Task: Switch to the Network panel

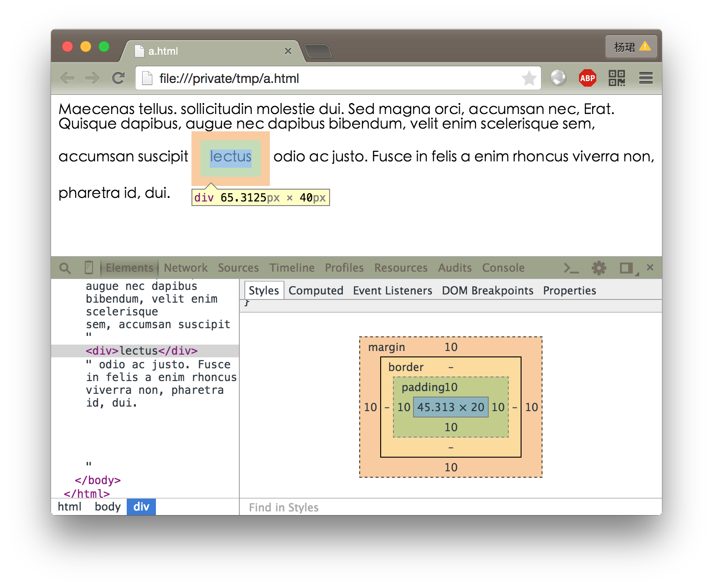Action: [186, 268]
